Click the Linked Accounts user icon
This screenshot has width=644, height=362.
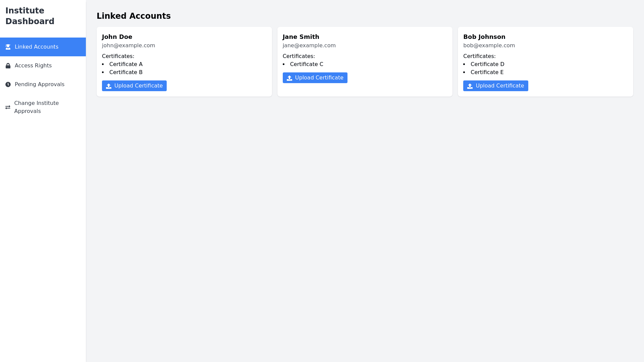tap(8, 47)
